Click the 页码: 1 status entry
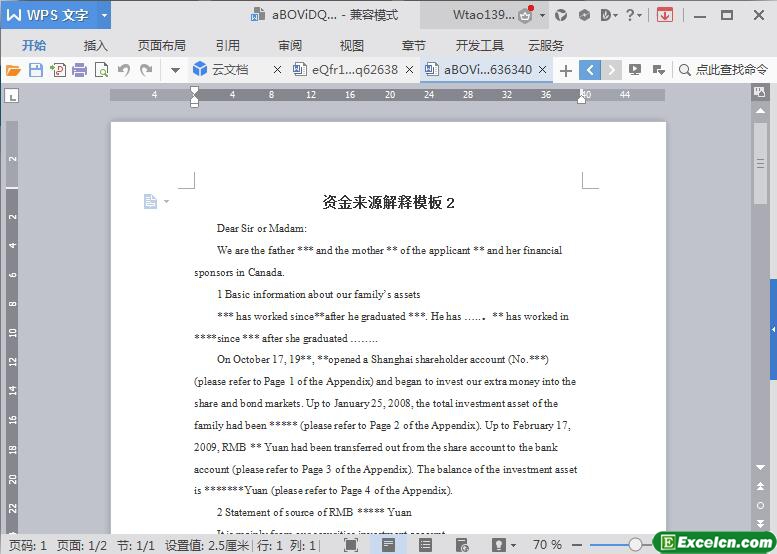The width and height of the screenshot is (777, 554). point(28,546)
